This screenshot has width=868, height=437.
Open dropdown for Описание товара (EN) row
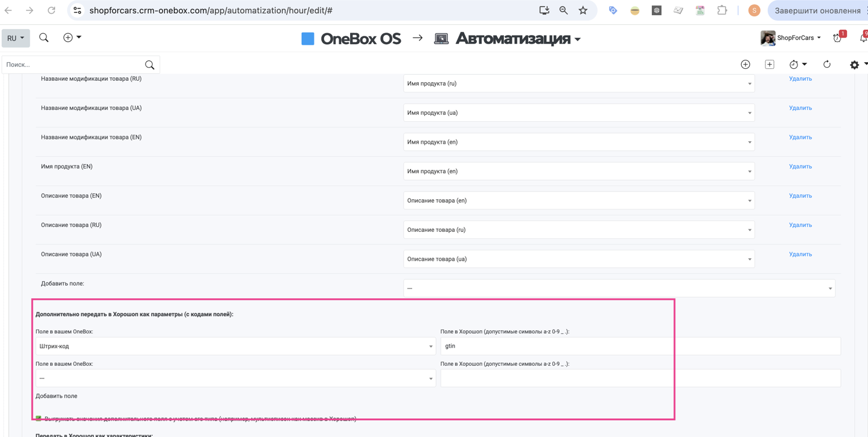(579, 200)
